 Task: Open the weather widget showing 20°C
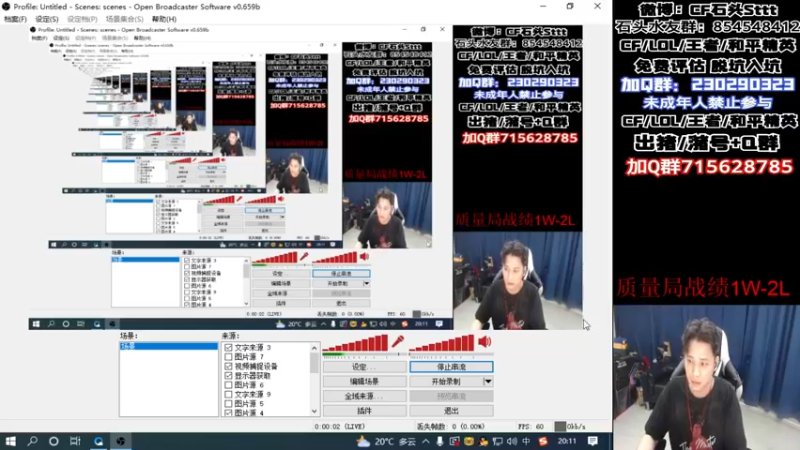tap(386, 441)
